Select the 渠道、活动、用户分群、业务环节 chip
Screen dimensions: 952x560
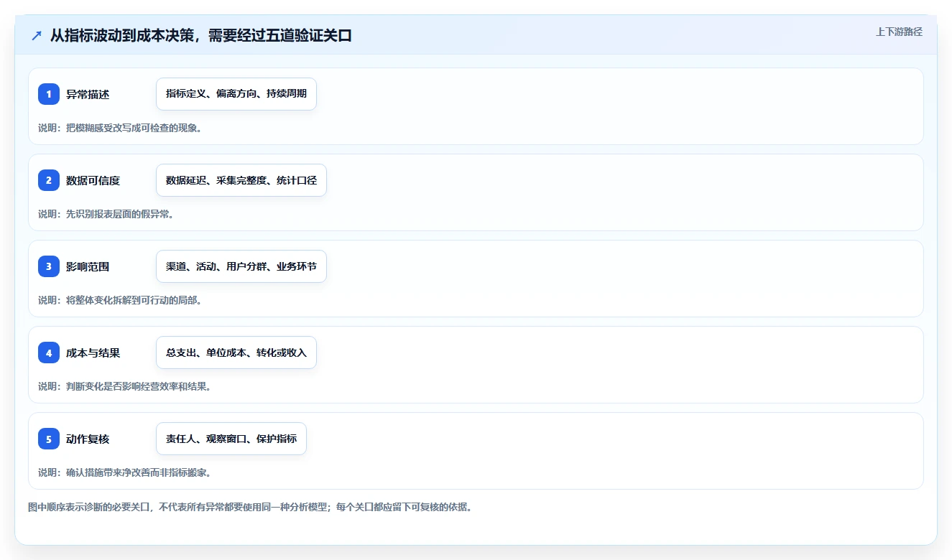tap(241, 266)
